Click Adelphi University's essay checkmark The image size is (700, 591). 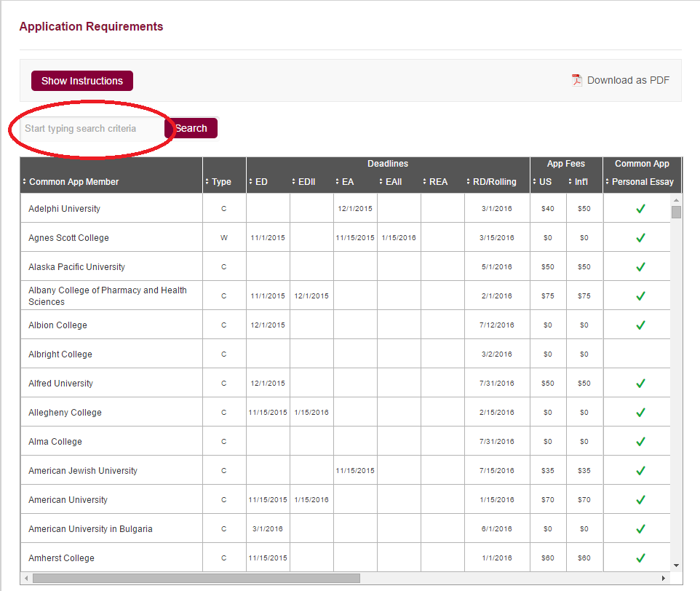point(640,208)
